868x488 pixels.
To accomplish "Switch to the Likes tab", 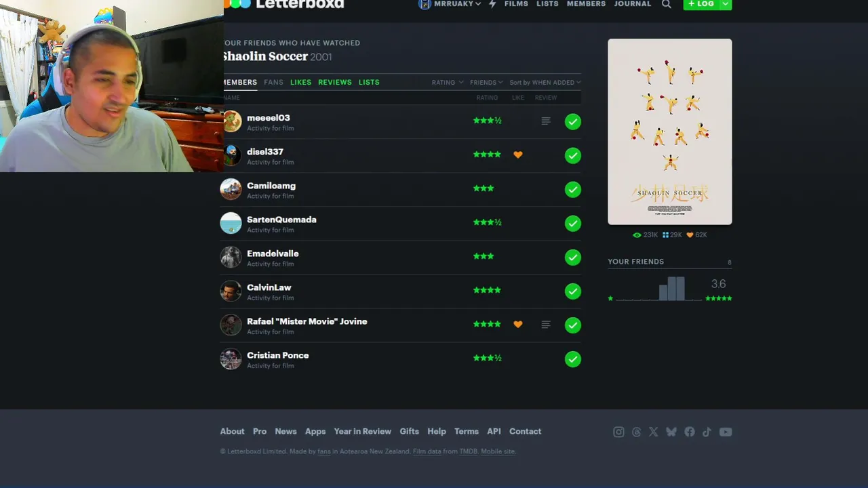I will pos(300,83).
